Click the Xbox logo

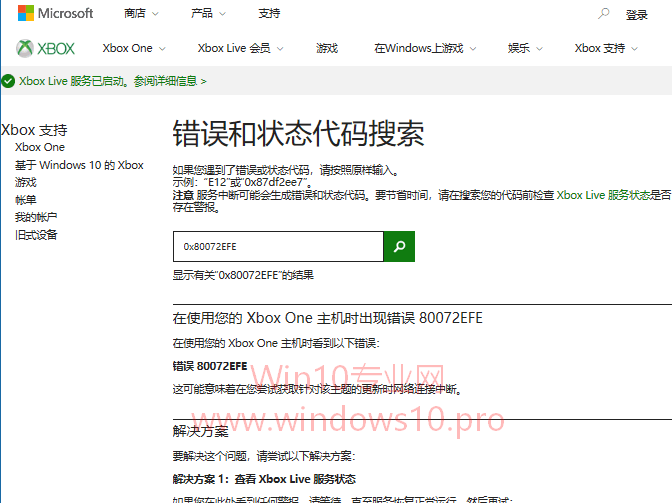coord(45,48)
